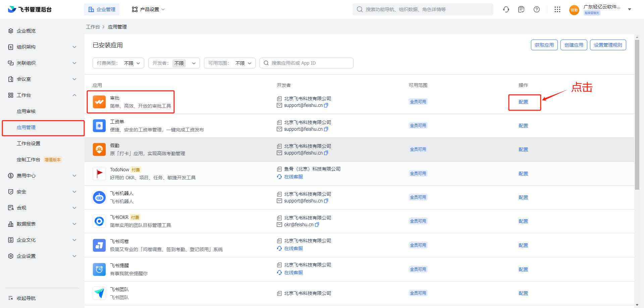Switch to the 企业管理 tab

102,9
